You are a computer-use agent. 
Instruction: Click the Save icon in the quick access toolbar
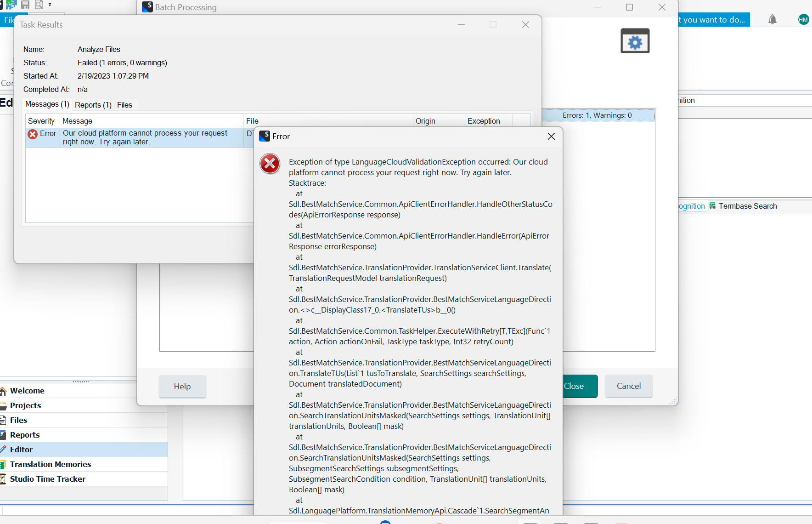pos(25,5)
